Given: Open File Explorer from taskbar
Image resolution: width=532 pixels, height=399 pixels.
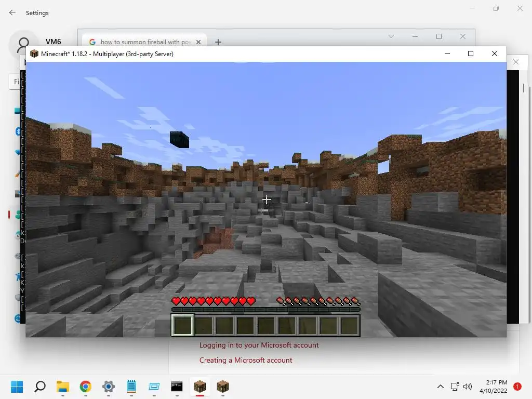Looking at the screenshot, I should pos(63,387).
